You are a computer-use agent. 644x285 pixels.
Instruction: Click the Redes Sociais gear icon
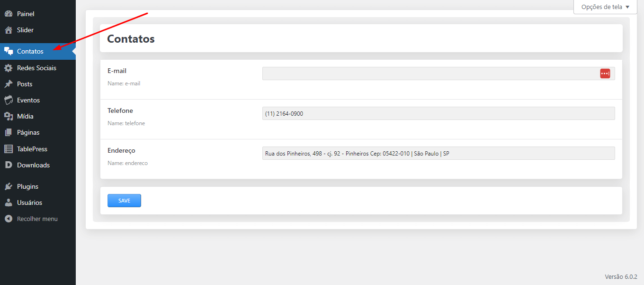point(9,68)
